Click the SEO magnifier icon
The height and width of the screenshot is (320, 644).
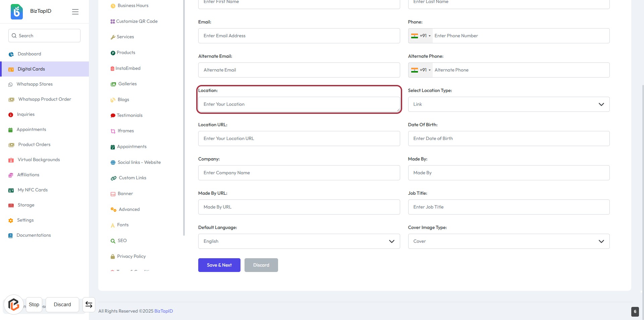(x=113, y=241)
